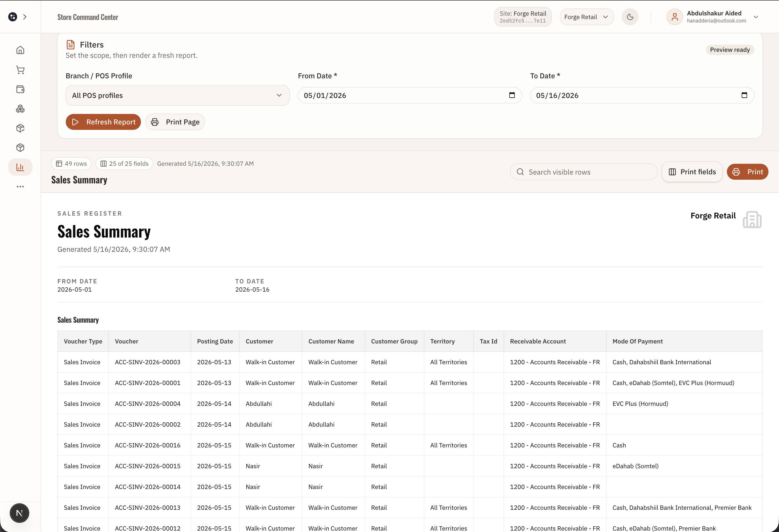Click the Print Page button
Screen dimensions: 779x532
click(175, 122)
